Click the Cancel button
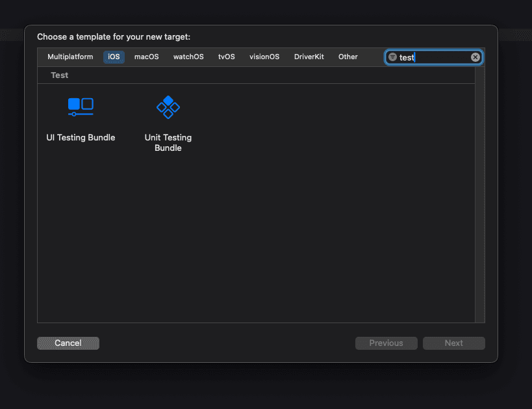 (x=68, y=343)
